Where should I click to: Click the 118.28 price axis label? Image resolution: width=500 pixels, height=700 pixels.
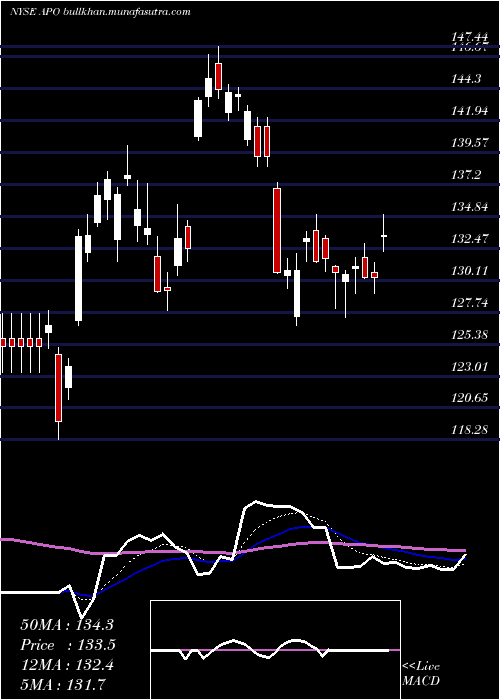coord(469,430)
